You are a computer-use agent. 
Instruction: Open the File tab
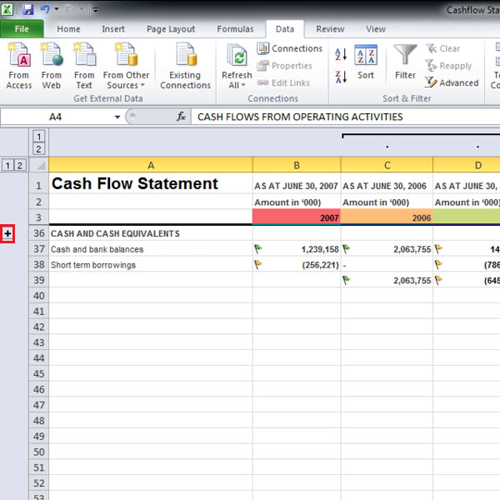[22, 29]
